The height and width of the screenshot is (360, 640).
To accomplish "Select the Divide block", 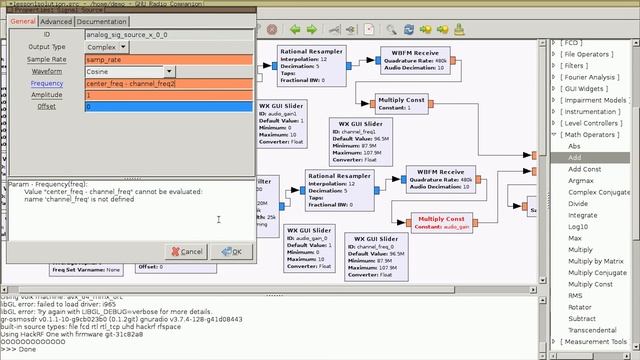I will tap(578, 203).
